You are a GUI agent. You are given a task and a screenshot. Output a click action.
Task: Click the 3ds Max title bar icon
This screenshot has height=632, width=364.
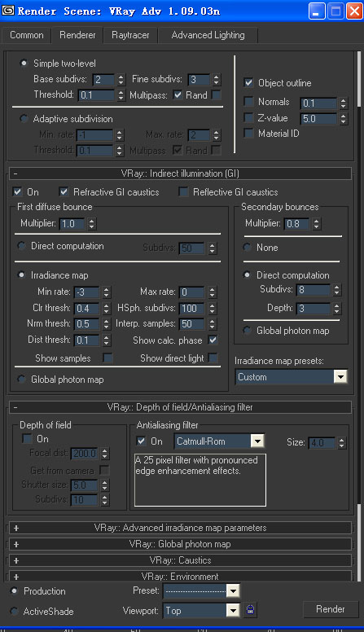[x=8, y=10]
